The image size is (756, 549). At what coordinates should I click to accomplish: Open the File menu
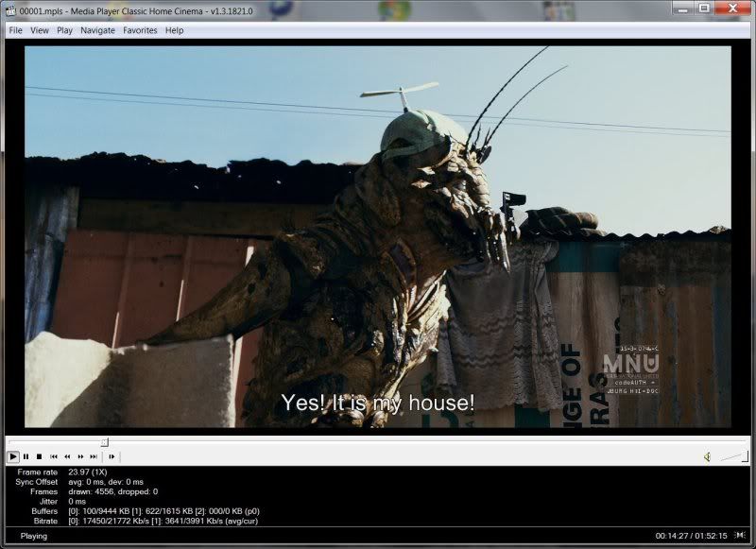pos(15,30)
